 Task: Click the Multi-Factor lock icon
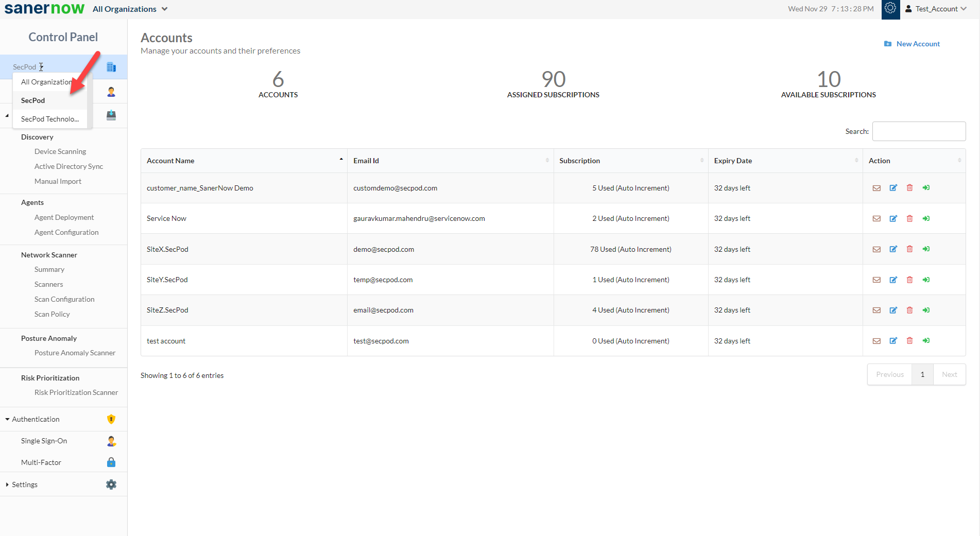111,462
